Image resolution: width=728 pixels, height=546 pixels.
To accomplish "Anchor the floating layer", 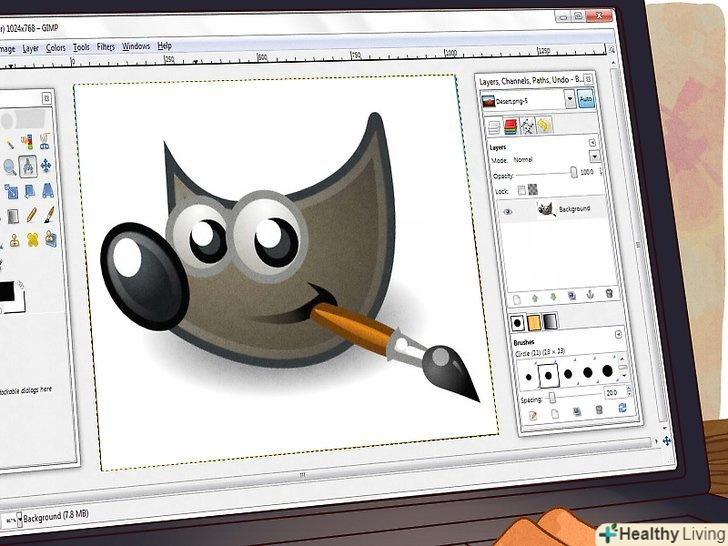I will 591,294.
